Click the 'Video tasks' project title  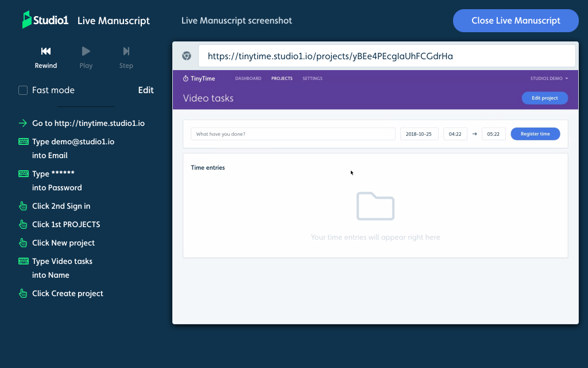coord(208,98)
